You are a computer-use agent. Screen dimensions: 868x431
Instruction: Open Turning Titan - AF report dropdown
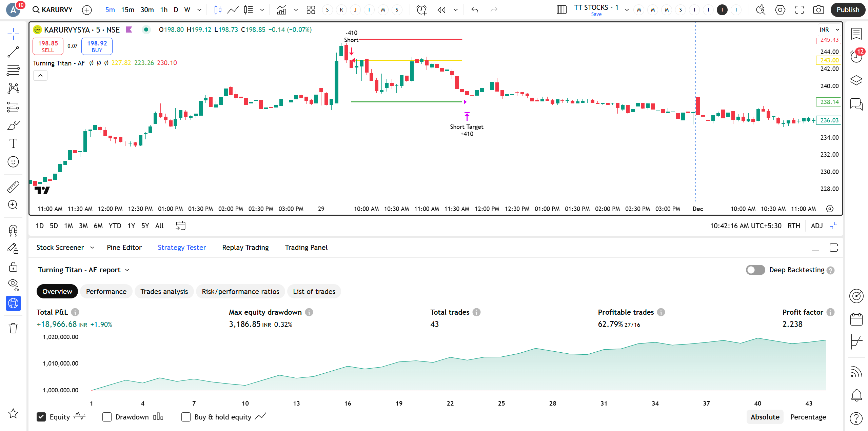pyautogui.click(x=84, y=270)
